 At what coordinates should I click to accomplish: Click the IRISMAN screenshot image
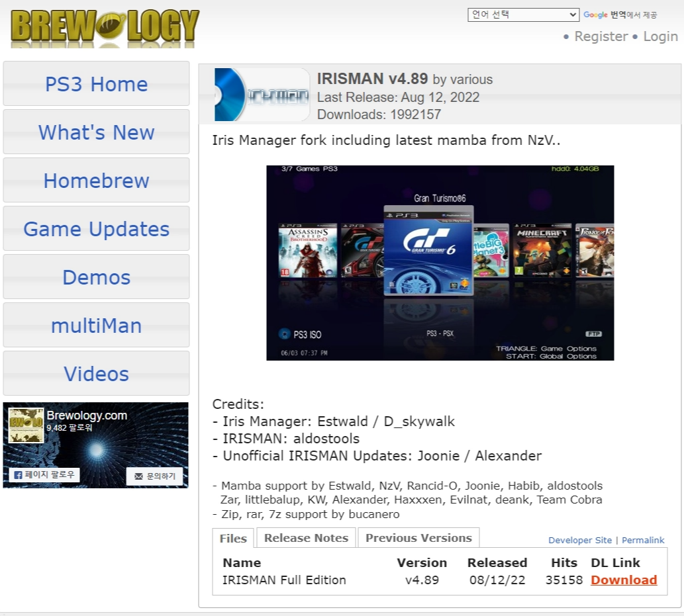(x=440, y=263)
